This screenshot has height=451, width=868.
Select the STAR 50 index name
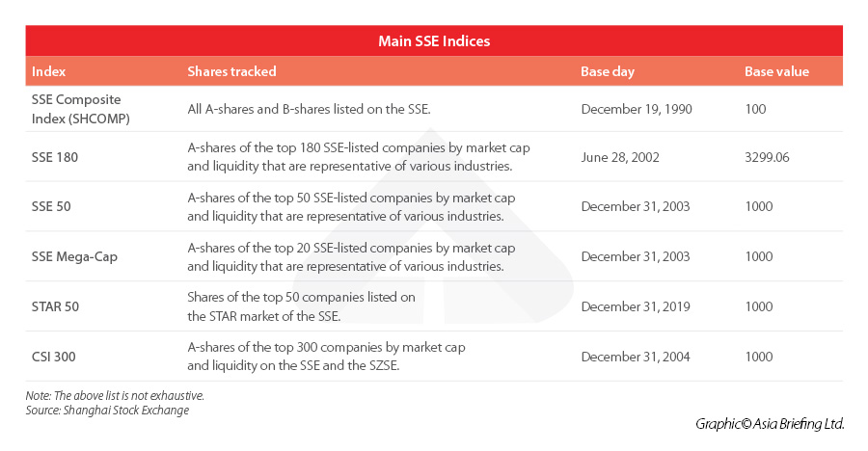tap(53, 306)
